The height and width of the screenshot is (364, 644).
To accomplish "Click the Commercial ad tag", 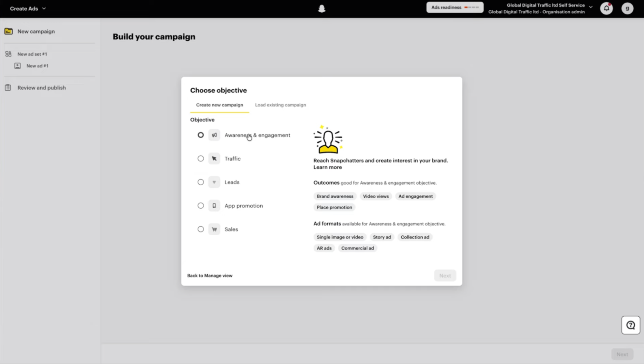I will (x=358, y=248).
